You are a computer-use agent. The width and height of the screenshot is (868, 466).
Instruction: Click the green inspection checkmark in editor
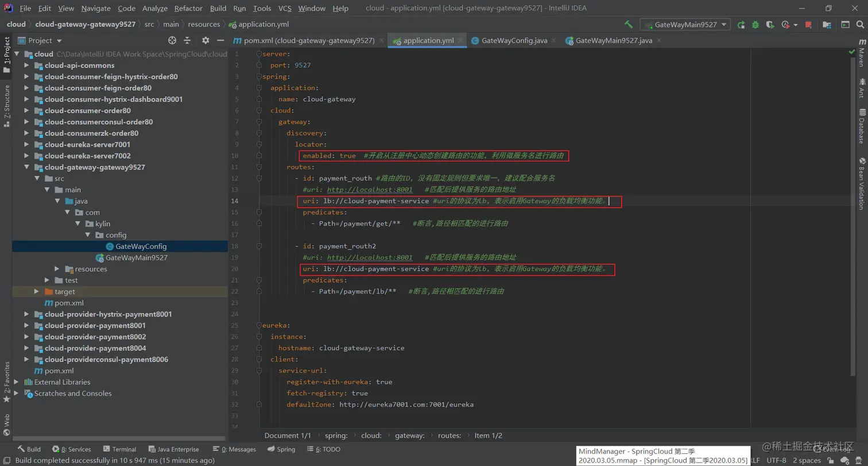(x=852, y=52)
